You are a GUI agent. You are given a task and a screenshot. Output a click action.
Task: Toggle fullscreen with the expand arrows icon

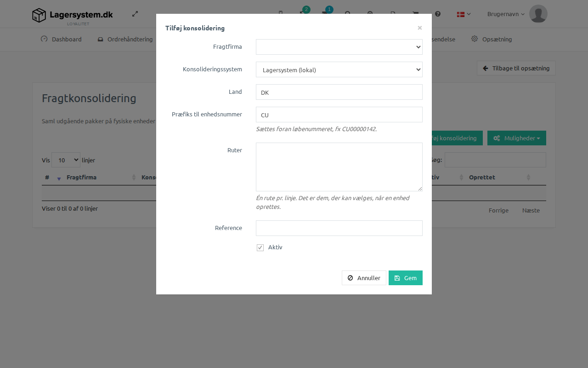pyautogui.click(x=135, y=14)
